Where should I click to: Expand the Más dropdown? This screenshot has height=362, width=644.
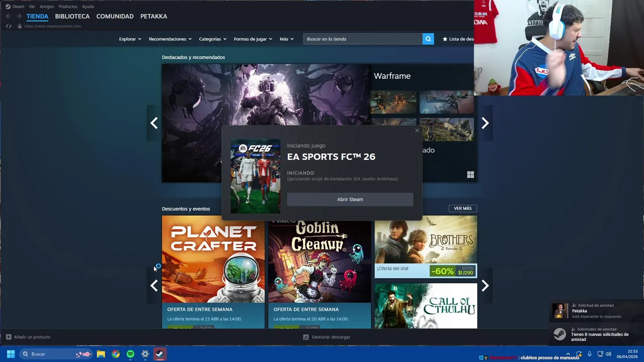click(x=286, y=39)
